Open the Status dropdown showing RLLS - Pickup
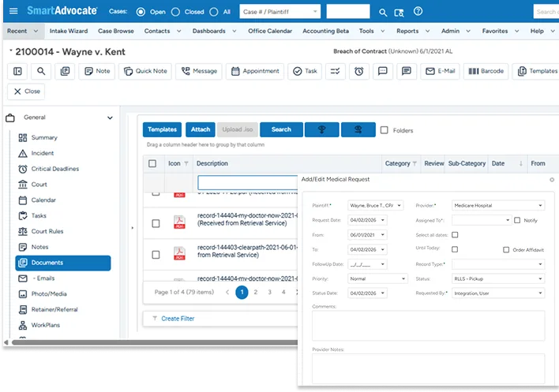 click(x=498, y=278)
